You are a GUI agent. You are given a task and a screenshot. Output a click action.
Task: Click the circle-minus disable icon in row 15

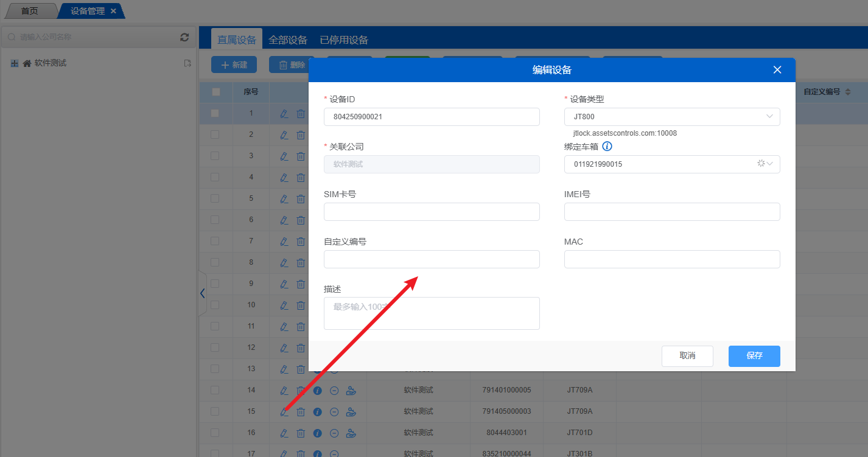pos(334,412)
